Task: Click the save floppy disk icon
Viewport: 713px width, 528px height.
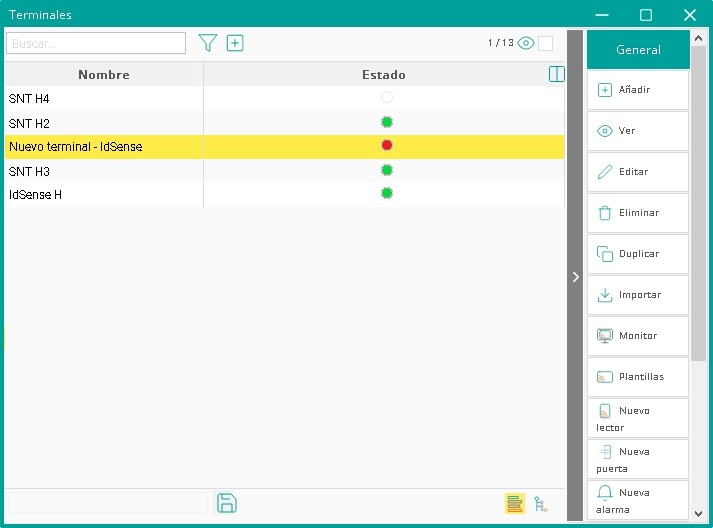Action: coord(227,503)
